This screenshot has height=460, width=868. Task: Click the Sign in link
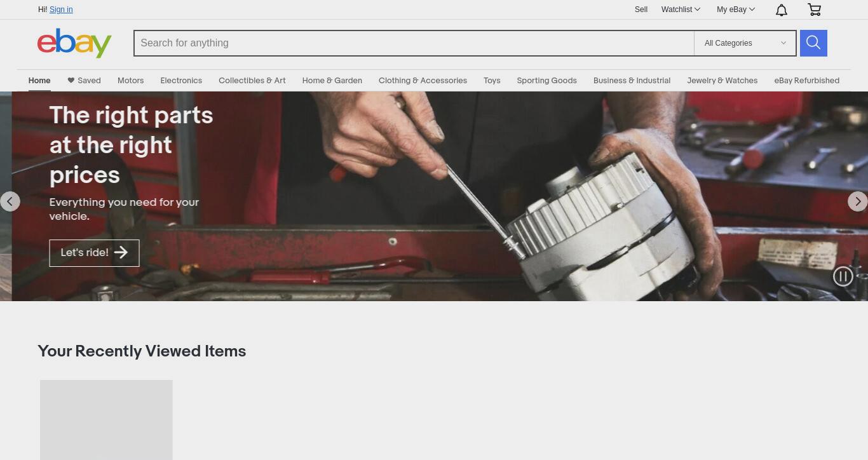click(x=61, y=10)
